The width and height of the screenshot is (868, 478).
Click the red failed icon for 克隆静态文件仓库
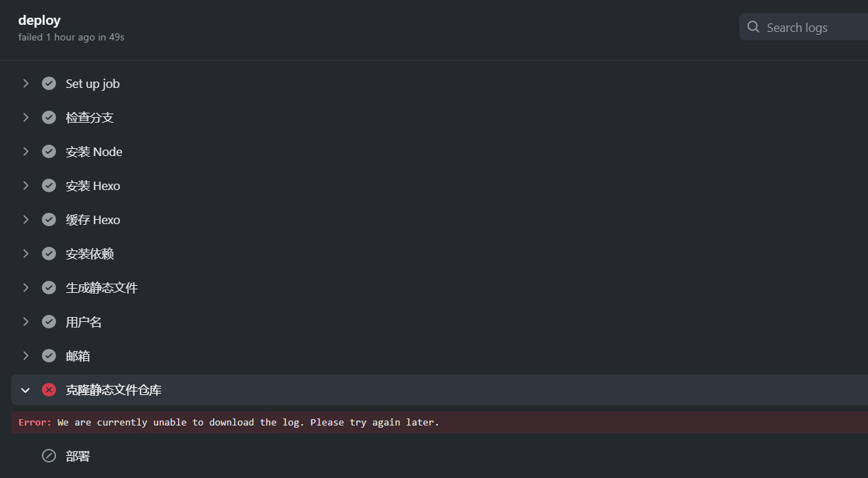coord(49,390)
